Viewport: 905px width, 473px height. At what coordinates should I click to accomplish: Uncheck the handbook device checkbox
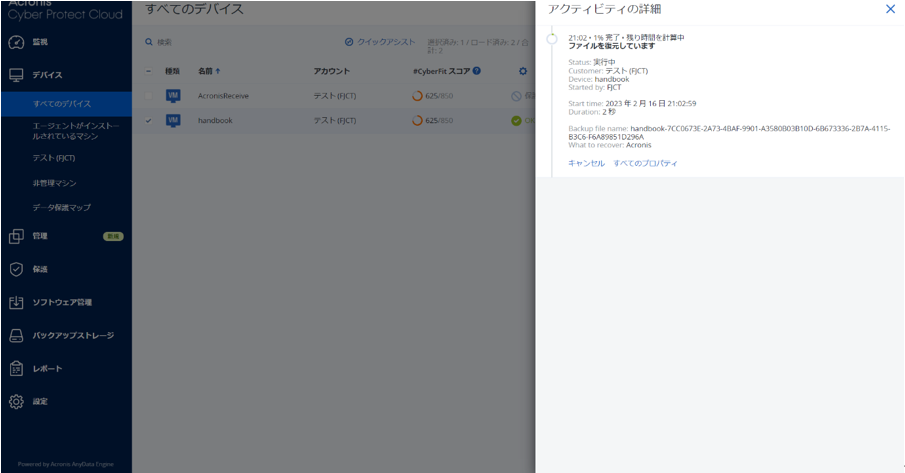tap(149, 120)
